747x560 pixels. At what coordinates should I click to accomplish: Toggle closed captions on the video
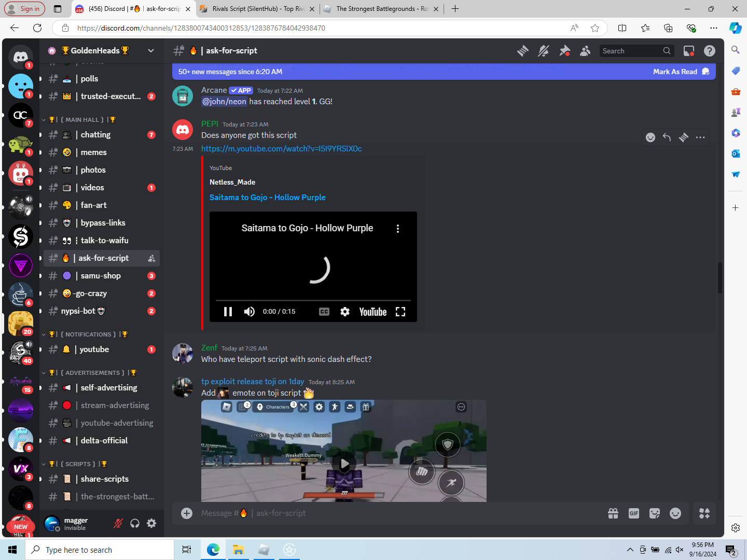[324, 312]
